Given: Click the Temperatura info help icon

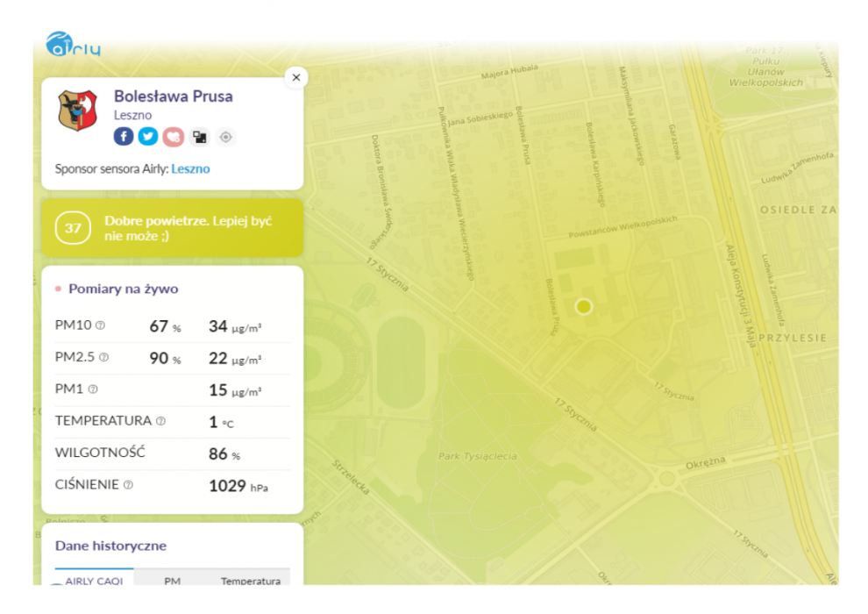Looking at the screenshot, I should coord(160,421).
